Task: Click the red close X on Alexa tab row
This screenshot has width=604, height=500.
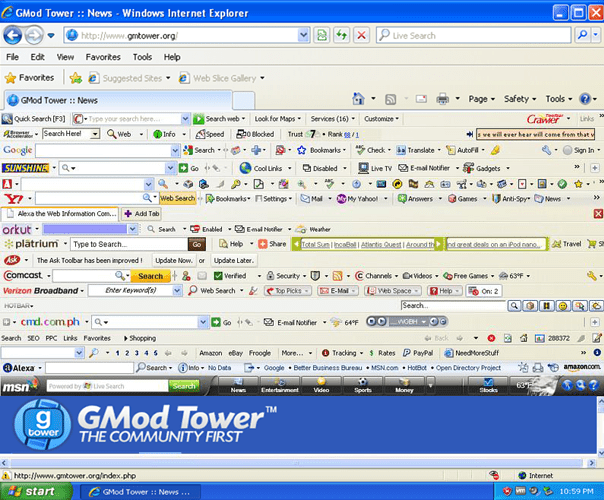Action: pos(598,214)
